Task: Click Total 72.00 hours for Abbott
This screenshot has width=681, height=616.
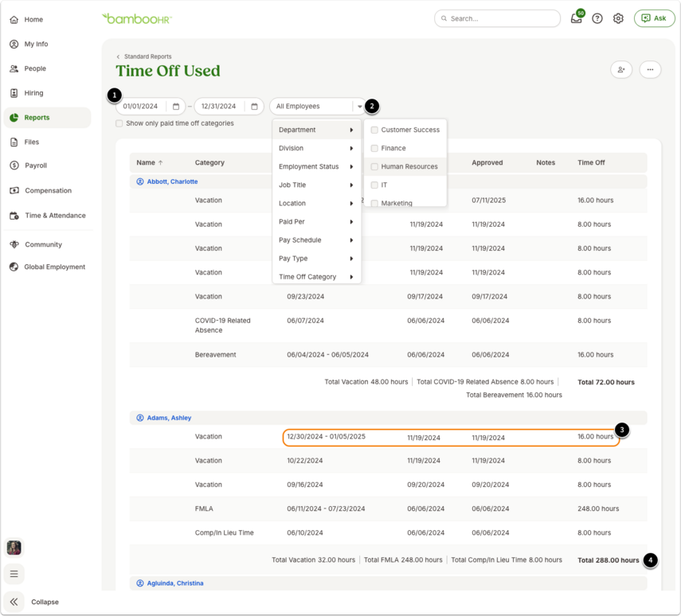Action: [606, 383]
